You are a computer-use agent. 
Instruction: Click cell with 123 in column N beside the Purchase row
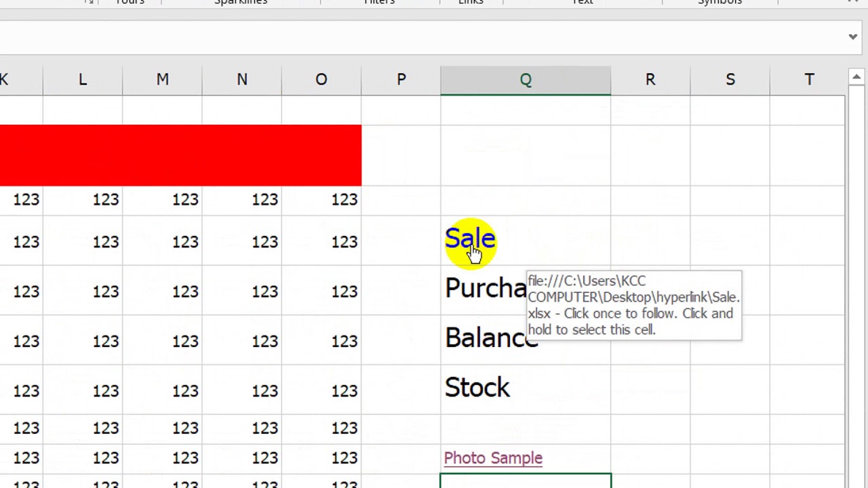[241, 291]
